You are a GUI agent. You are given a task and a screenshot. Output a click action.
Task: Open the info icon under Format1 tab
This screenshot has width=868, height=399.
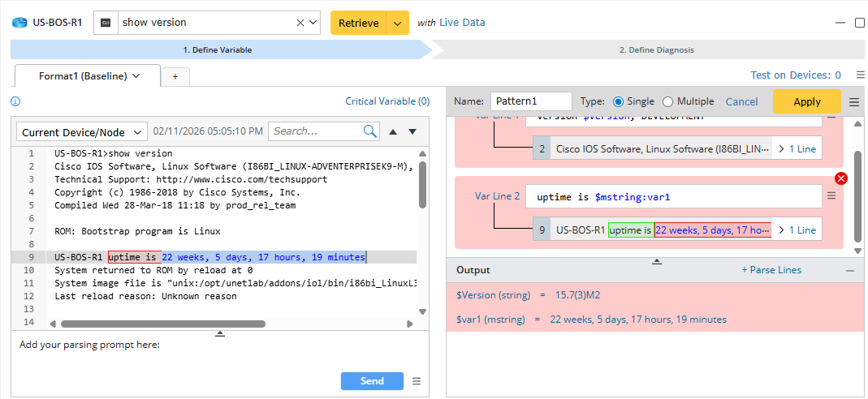tap(15, 101)
